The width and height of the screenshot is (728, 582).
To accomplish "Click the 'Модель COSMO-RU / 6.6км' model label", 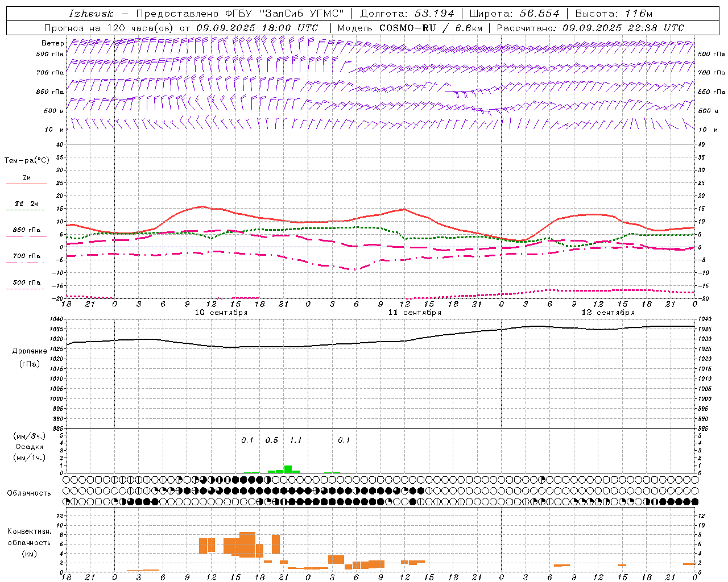I will (409, 28).
